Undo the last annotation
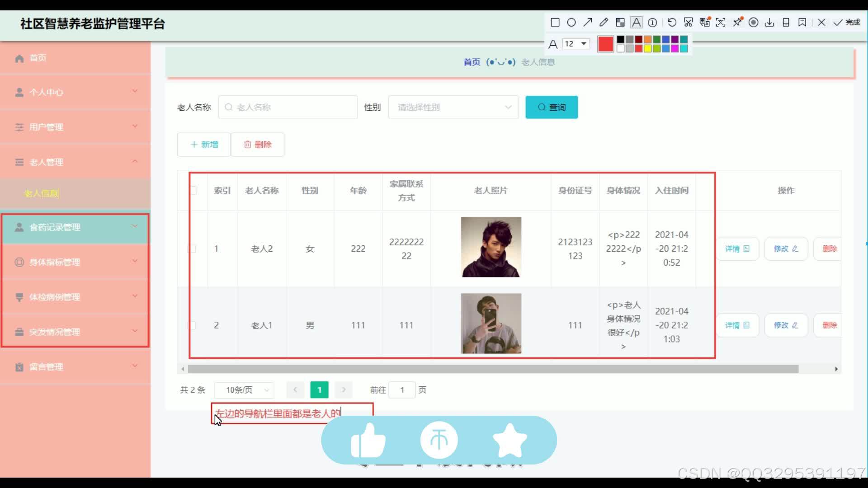The height and width of the screenshot is (488, 868). click(672, 22)
